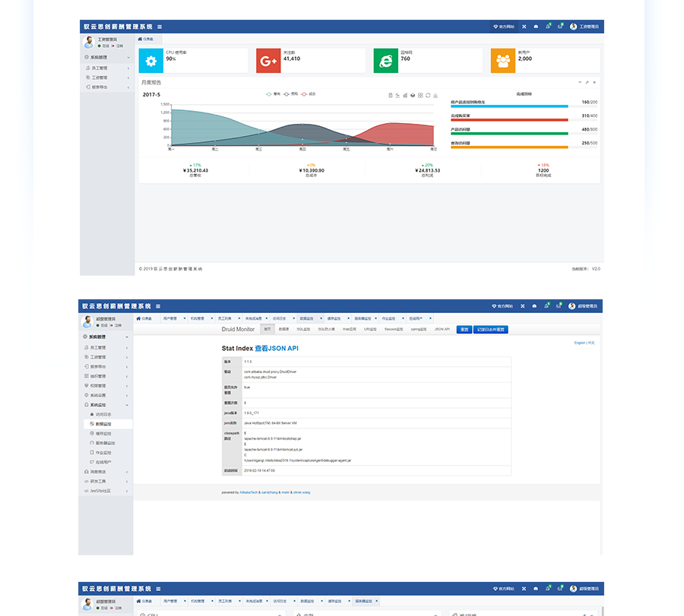Viewport: 684px width, 616px height.
Task: Open notification bell in dashboard window header
Action: [548, 27]
